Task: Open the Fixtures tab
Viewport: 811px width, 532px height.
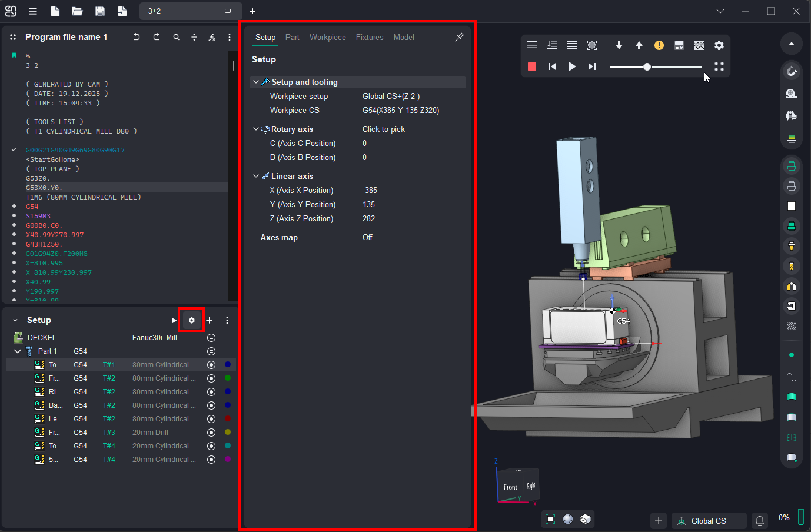Action: [369, 37]
